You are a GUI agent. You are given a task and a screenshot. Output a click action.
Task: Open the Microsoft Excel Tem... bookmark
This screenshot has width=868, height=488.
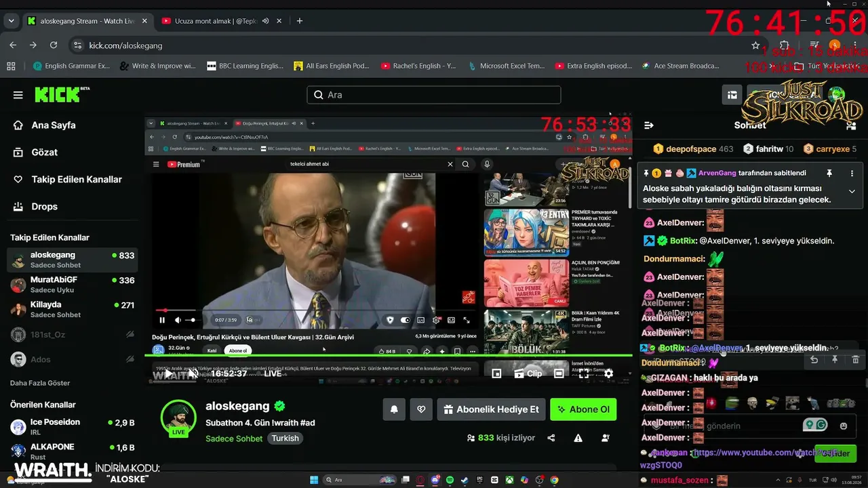[506, 66]
